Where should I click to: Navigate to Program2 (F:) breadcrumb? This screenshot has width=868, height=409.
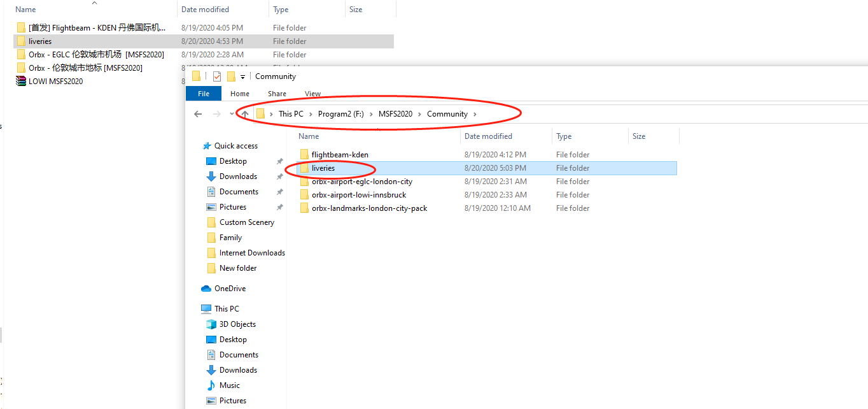(340, 114)
